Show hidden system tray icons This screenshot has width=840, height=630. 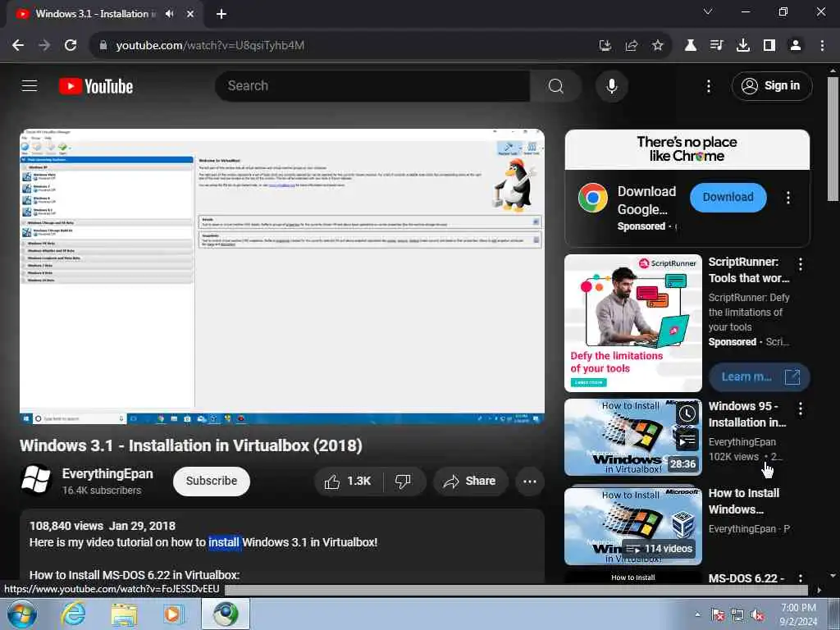pyautogui.click(x=697, y=614)
